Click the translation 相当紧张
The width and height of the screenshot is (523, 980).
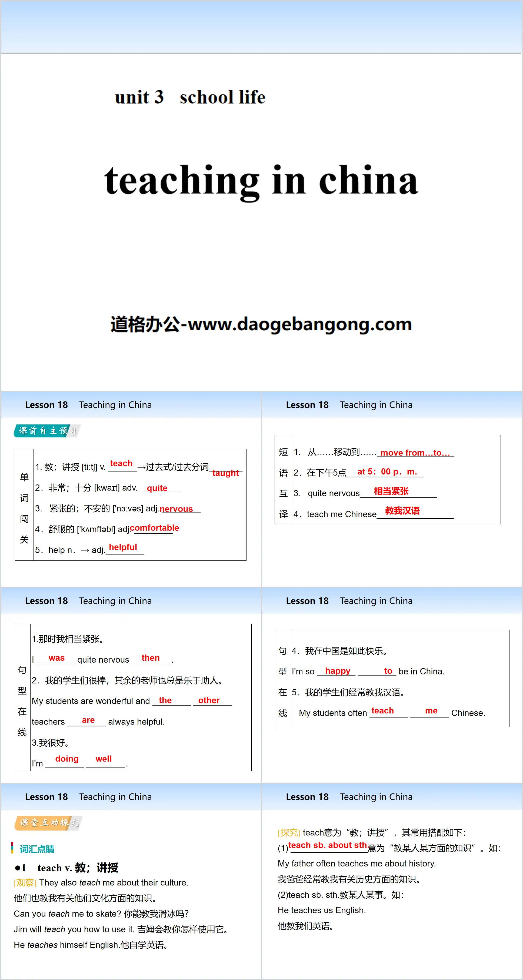391,491
